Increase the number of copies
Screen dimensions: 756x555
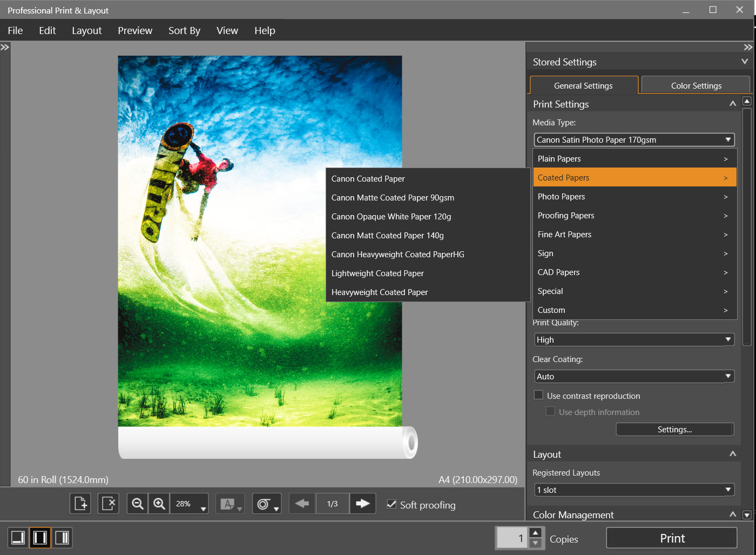[535, 533]
